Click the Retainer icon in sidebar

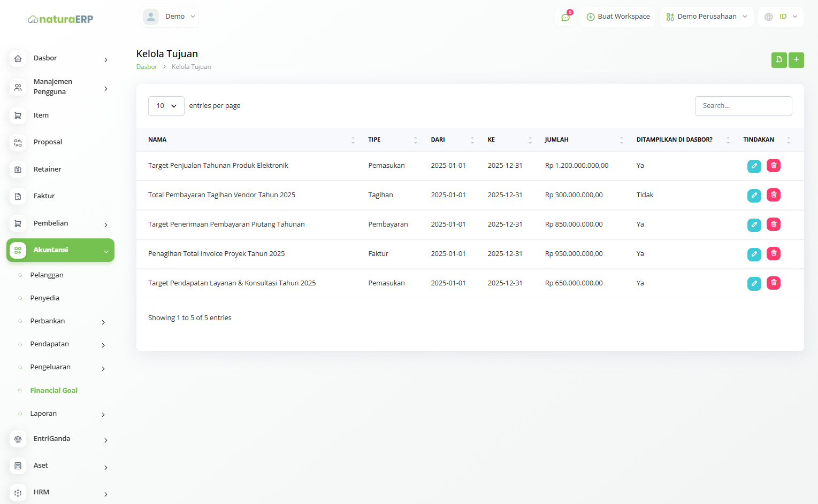click(x=18, y=169)
